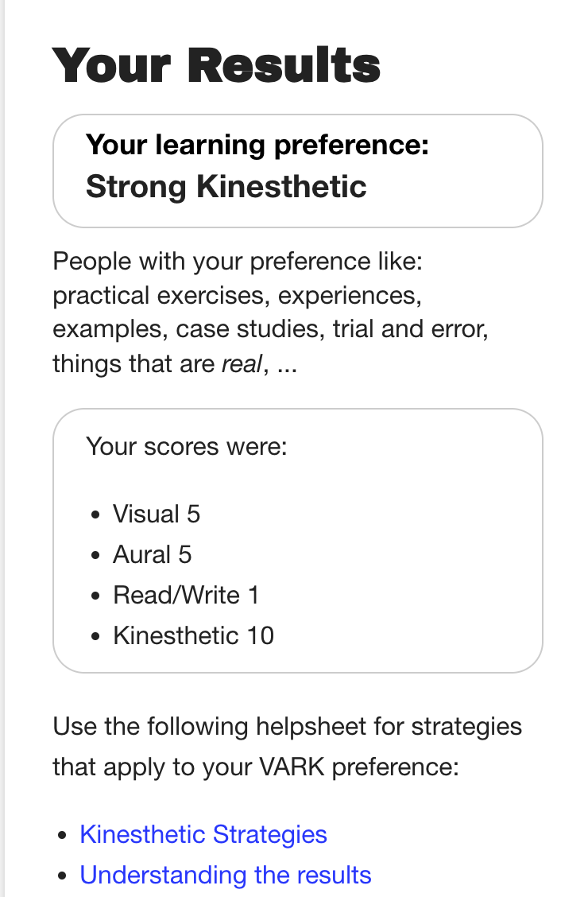This screenshot has height=897, width=588.
Task: Click the Your scores were label
Action: [x=186, y=445]
